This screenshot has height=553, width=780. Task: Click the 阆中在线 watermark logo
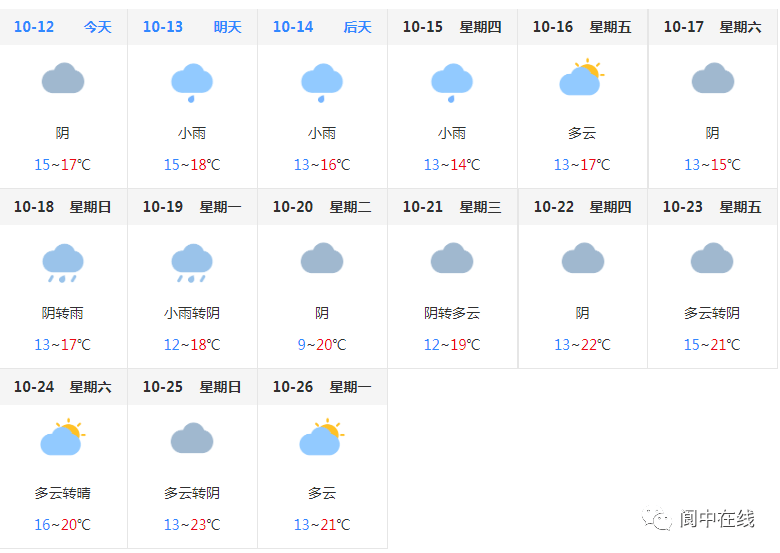coord(698,519)
